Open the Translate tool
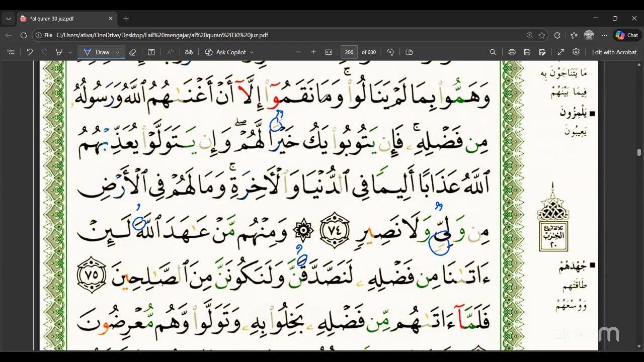644x362 pixels. tap(189, 52)
